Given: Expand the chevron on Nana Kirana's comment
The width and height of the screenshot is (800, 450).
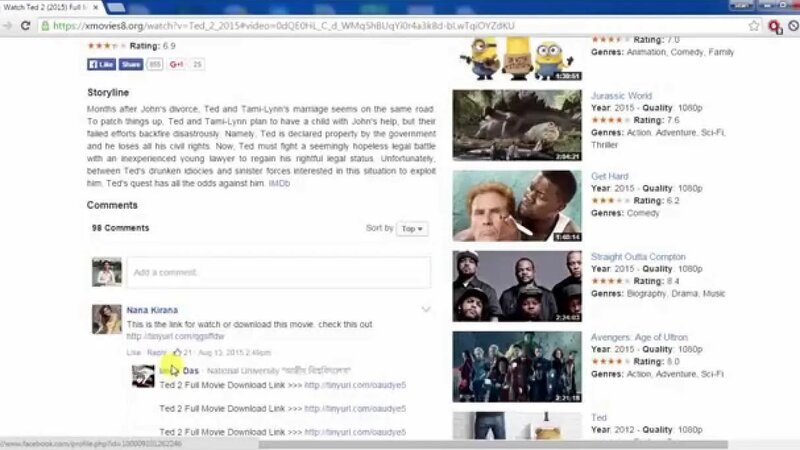Looking at the screenshot, I should 426,309.
